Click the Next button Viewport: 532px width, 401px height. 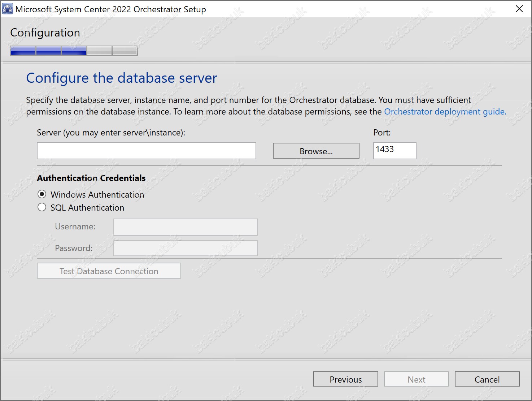pyautogui.click(x=417, y=379)
